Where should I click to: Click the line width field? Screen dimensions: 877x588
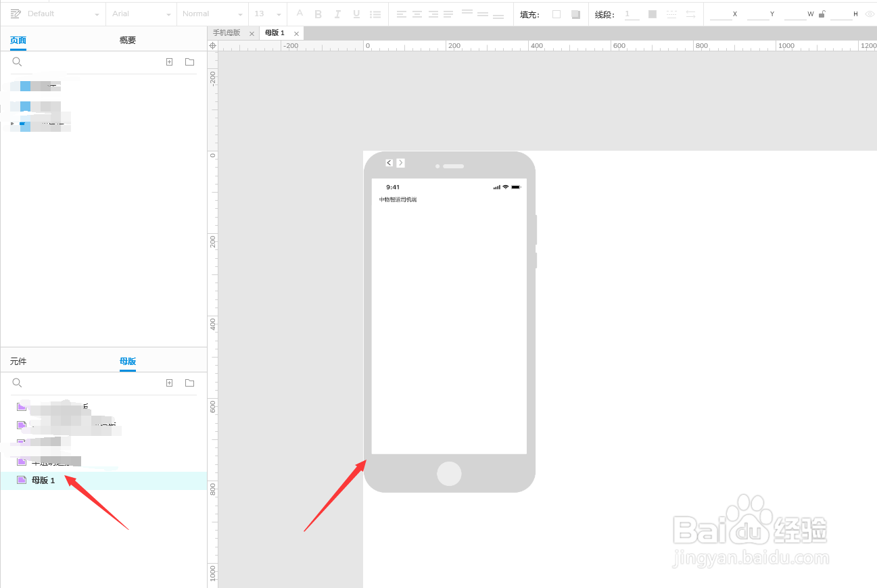(x=632, y=14)
